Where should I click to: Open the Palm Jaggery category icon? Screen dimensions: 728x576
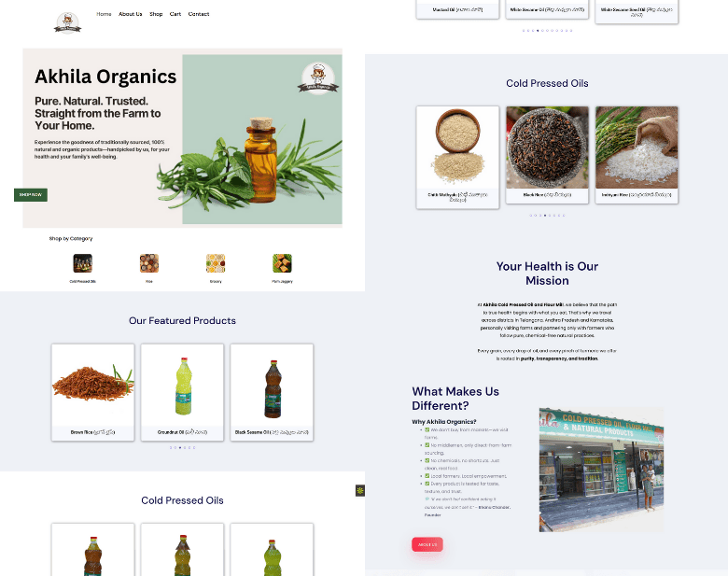(282, 263)
